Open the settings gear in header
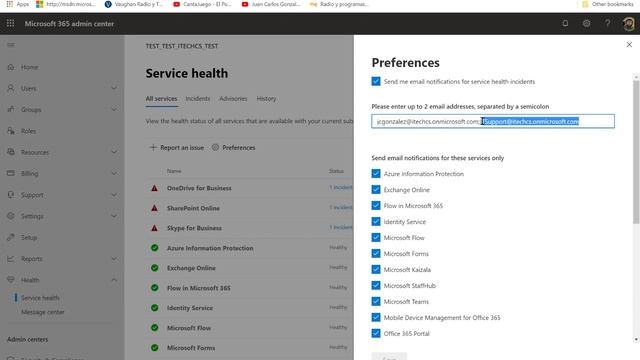Image resolution: width=640 pixels, height=360 pixels. (587, 23)
